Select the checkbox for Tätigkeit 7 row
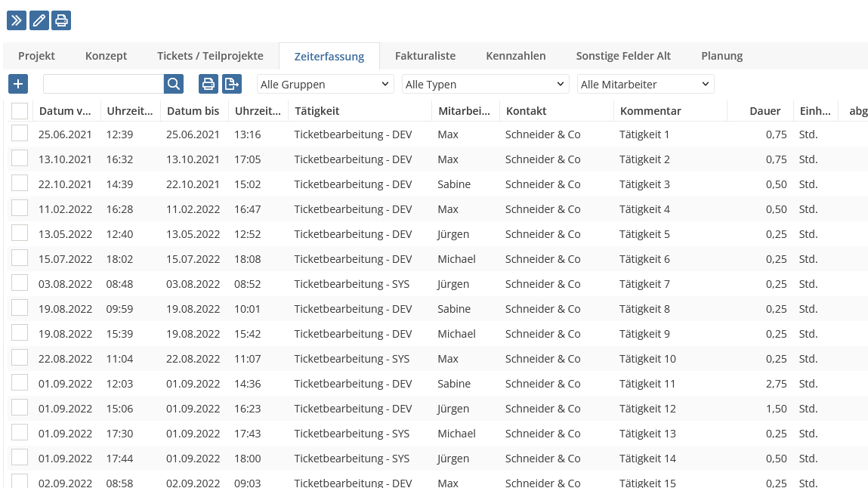The height and width of the screenshot is (488, 868). (20, 283)
